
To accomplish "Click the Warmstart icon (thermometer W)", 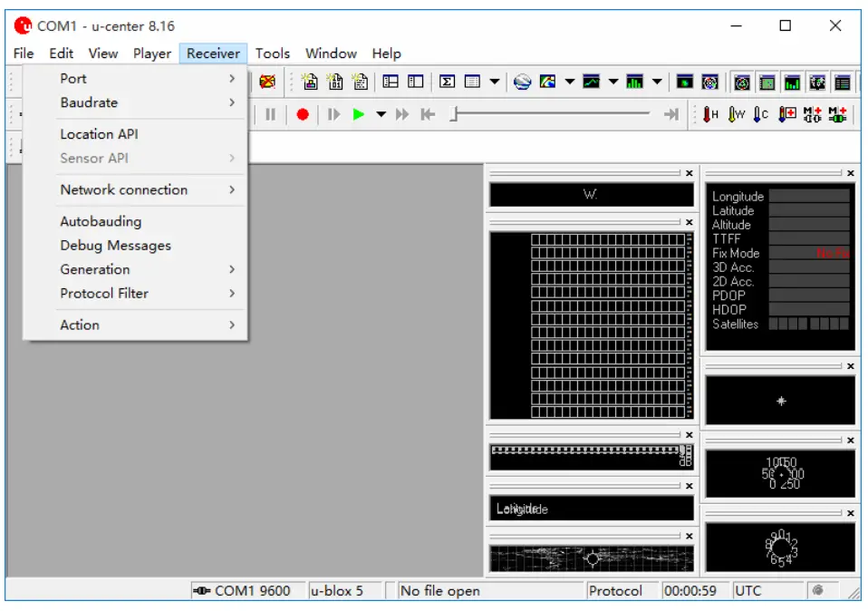I will coord(736,114).
